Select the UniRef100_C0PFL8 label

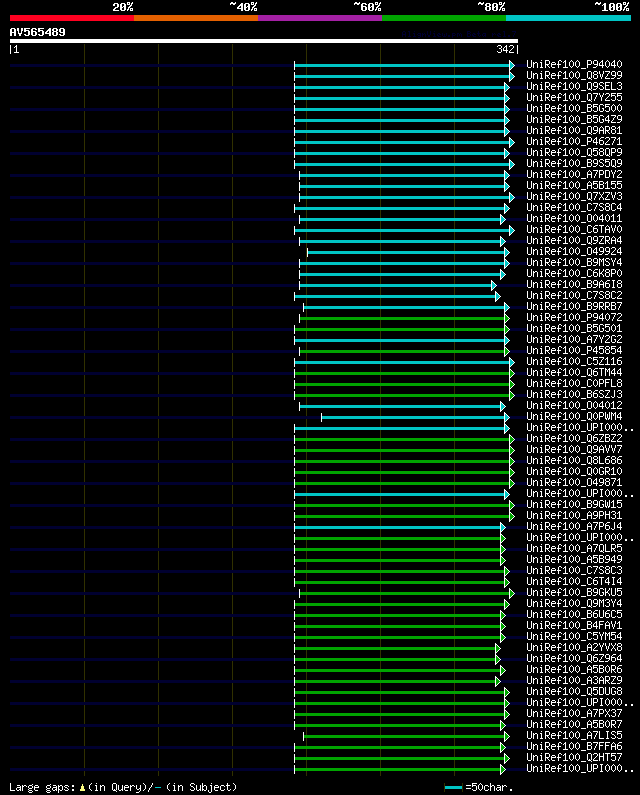(574, 383)
